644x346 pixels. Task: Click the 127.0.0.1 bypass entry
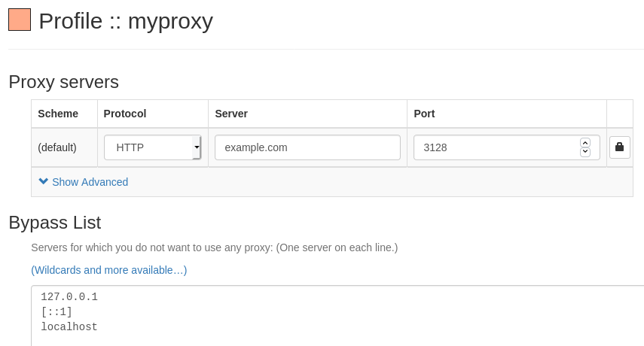click(x=69, y=297)
